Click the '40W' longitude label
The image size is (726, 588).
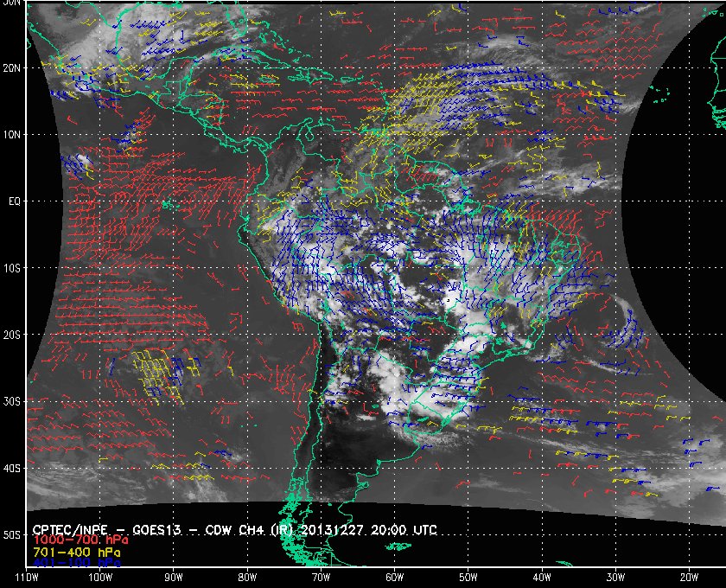click(542, 578)
